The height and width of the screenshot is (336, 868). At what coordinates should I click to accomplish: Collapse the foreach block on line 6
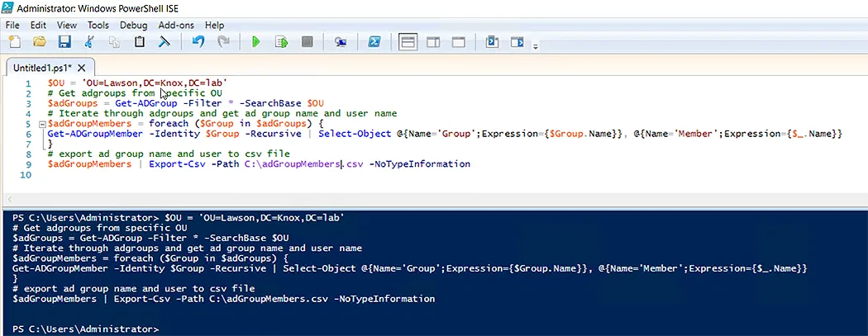pyautogui.click(x=43, y=124)
